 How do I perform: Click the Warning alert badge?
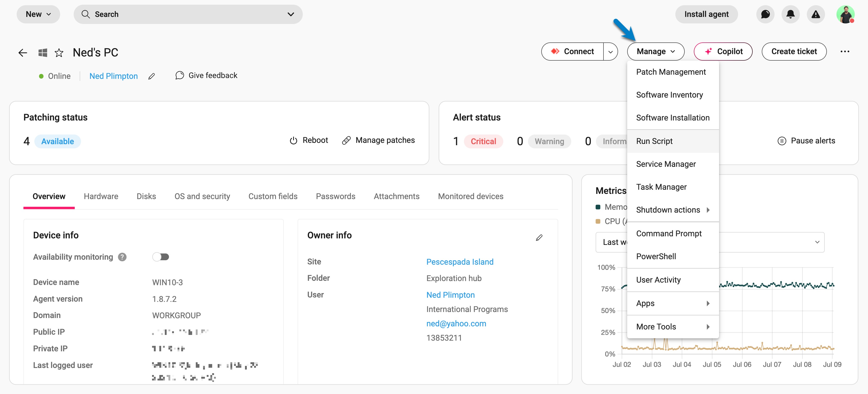(x=549, y=141)
